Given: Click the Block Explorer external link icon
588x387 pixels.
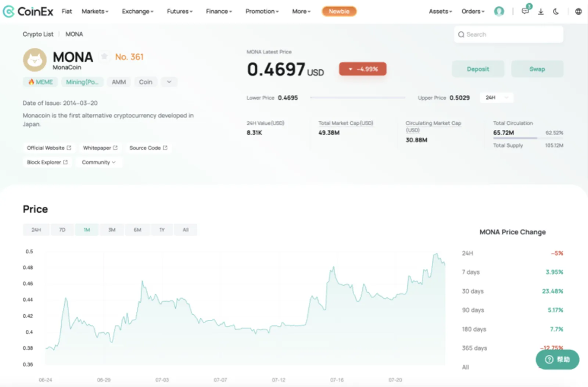Looking at the screenshot, I should click(x=65, y=162).
